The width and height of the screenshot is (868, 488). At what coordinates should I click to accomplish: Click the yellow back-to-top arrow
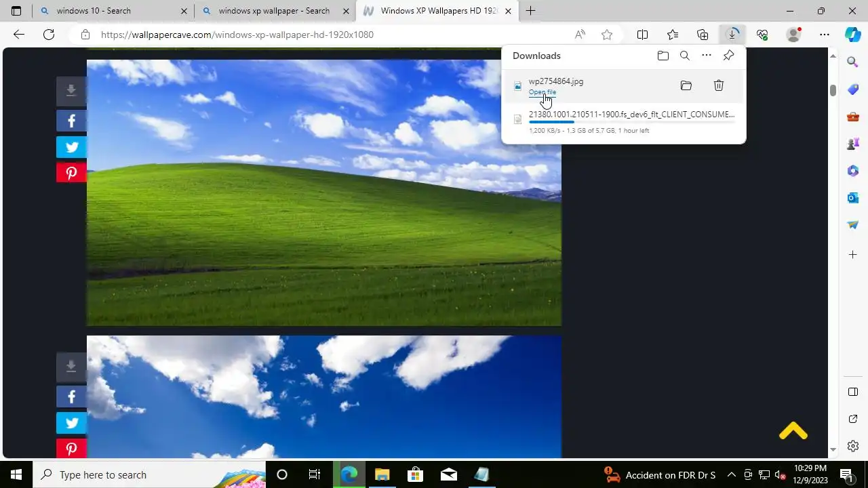point(793,431)
